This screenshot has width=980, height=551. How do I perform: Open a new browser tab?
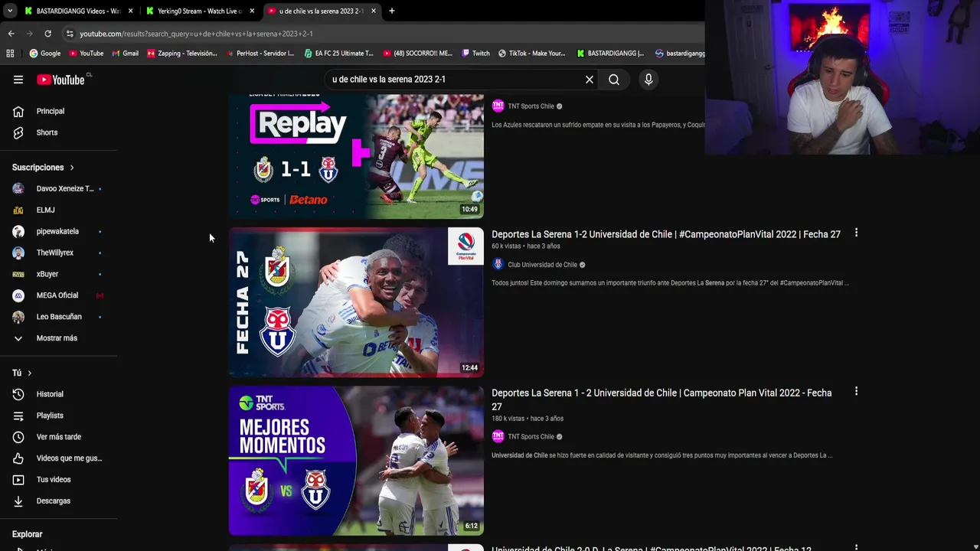click(x=392, y=11)
